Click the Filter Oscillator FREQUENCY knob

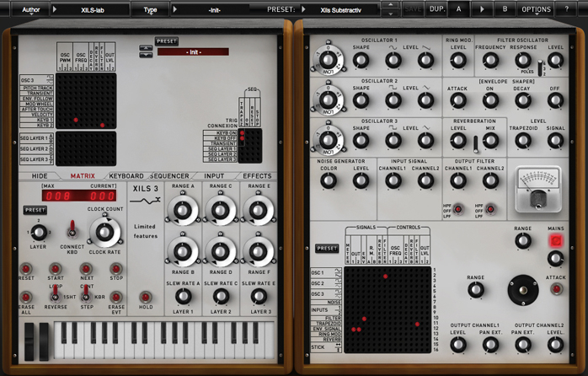(x=490, y=60)
